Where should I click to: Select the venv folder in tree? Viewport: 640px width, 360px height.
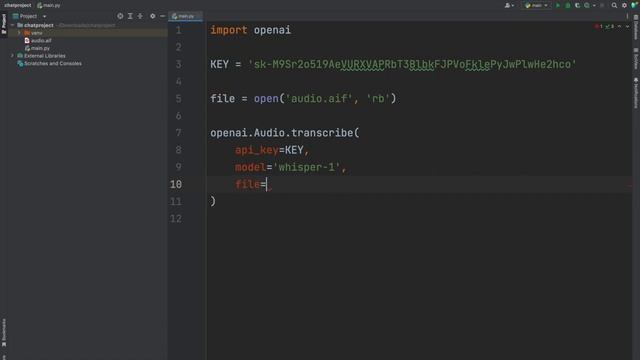click(36, 33)
